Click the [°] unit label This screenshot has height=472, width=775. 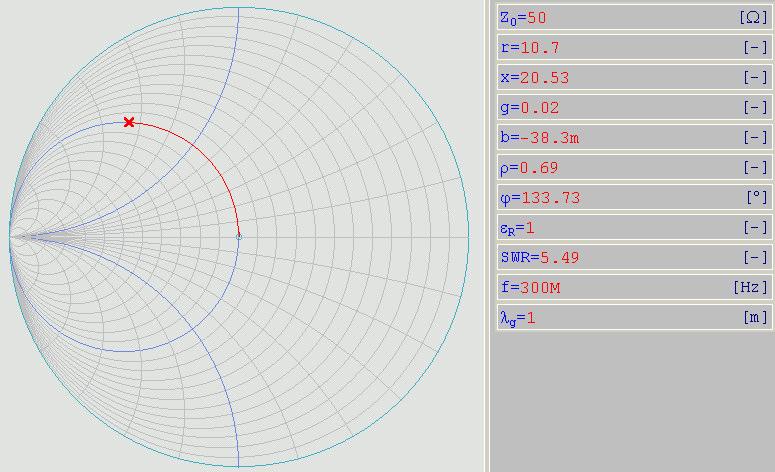(757, 197)
